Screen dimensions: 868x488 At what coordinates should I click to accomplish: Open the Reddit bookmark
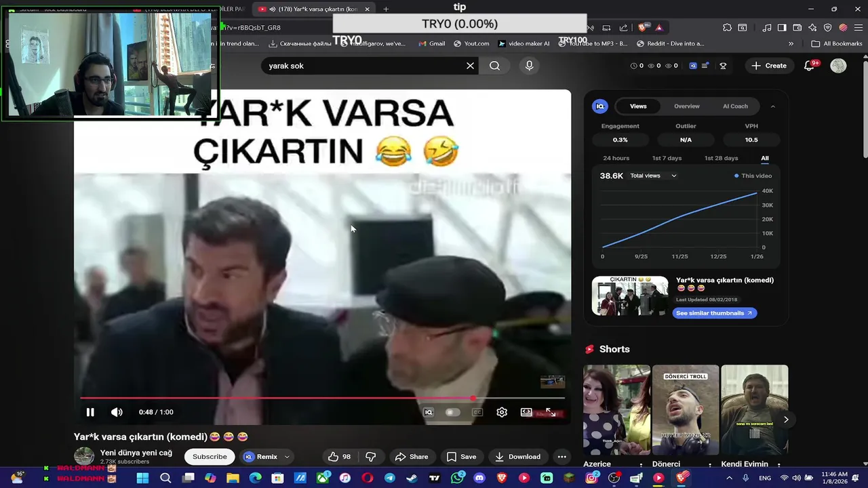pyautogui.click(x=670, y=43)
